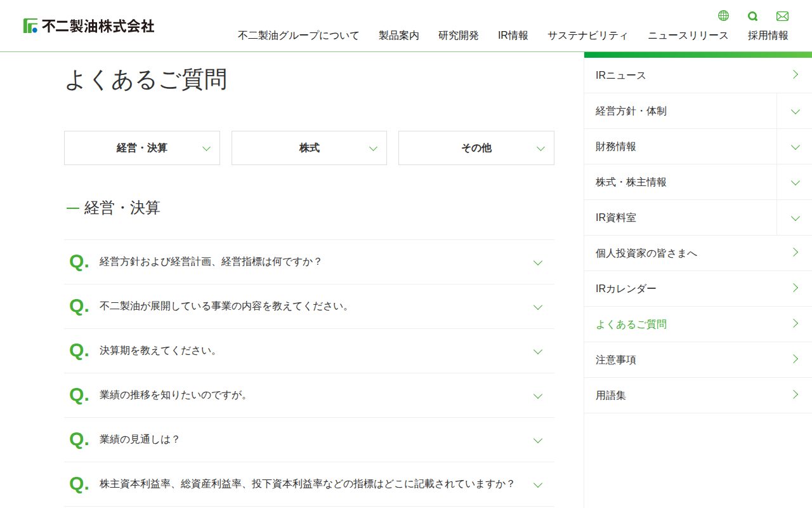812x508 pixels.
Task: Click arrow icon beside よくあるご質問 sidebar item
Action: pyautogui.click(x=796, y=324)
